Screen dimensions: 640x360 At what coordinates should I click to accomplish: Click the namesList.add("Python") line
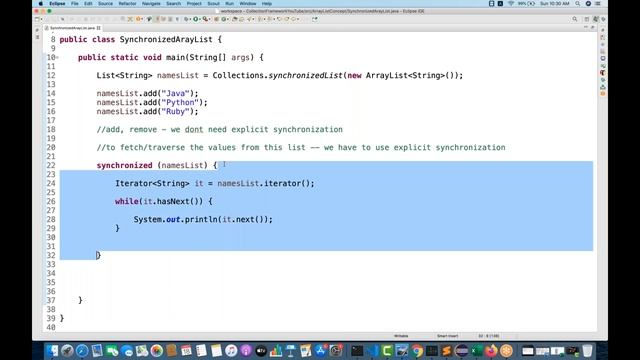152,102
